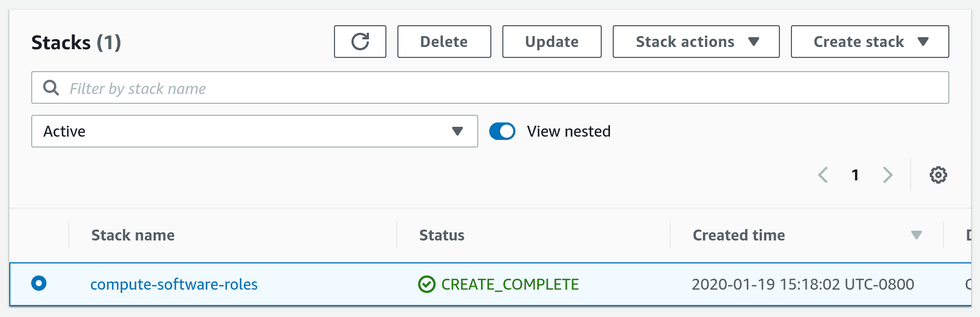The image size is (980, 317).
Task: Click the Delete button
Action: coord(444,42)
